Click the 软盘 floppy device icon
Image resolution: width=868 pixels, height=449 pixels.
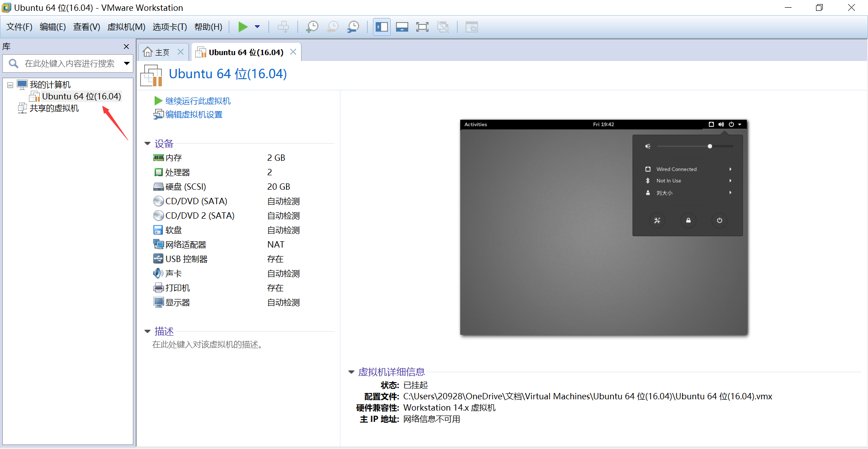(x=158, y=230)
